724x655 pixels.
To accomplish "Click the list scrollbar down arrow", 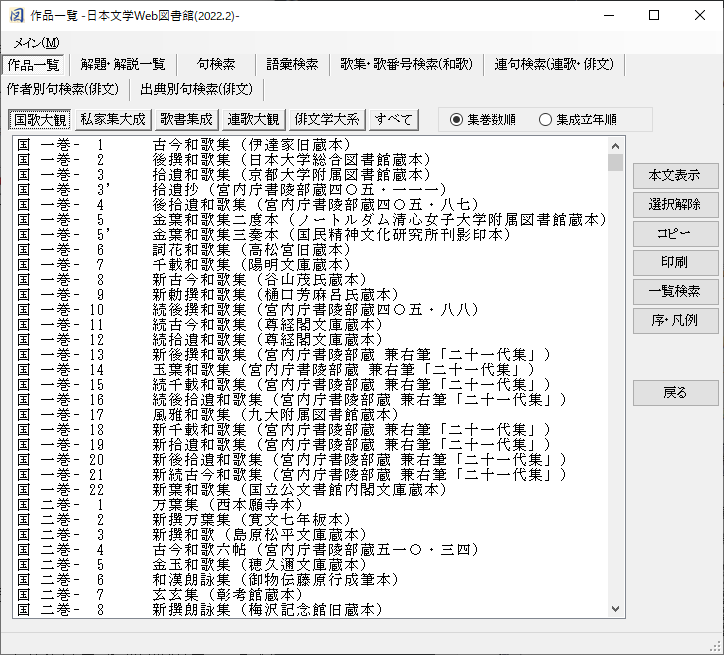I will click(x=615, y=609).
